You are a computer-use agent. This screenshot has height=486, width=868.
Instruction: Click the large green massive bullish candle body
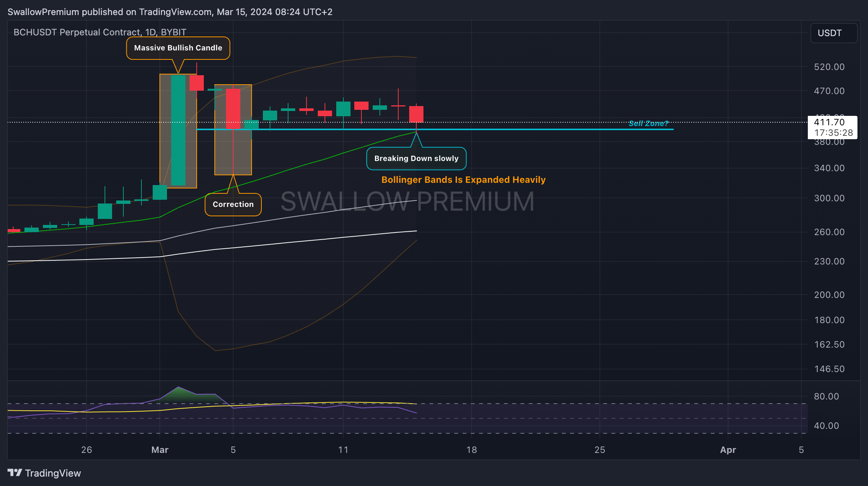pyautogui.click(x=178, y=130)
